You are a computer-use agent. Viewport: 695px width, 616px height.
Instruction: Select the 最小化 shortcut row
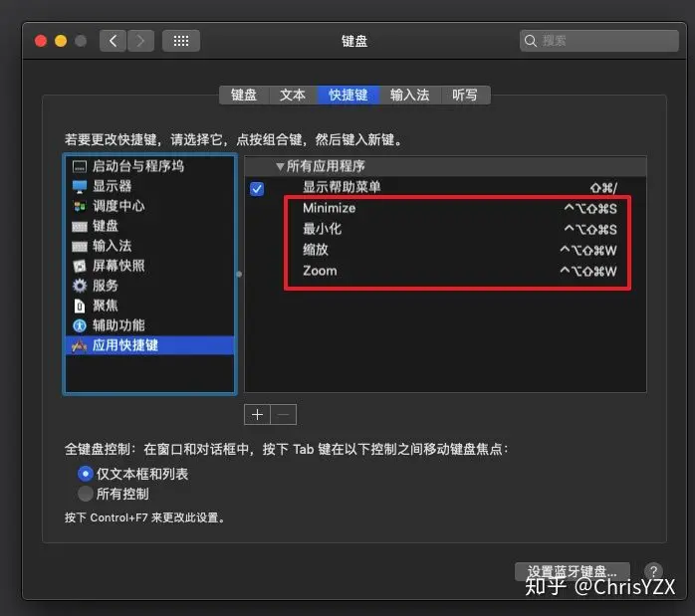pos(445,229)
